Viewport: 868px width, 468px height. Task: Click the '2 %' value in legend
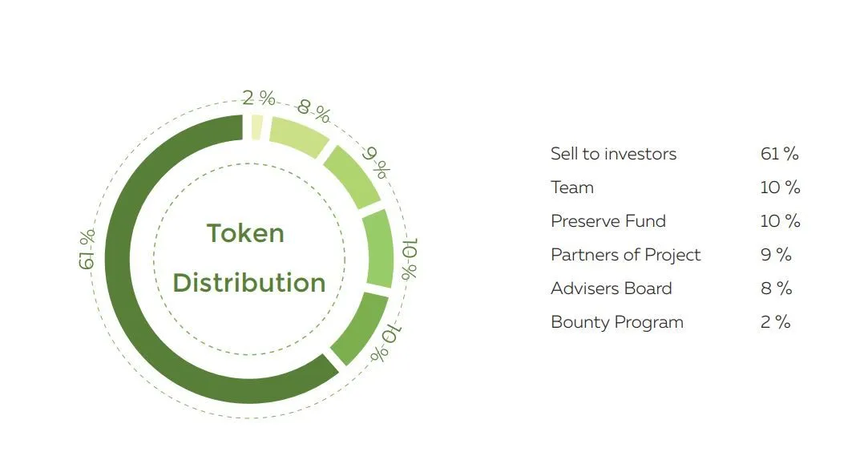click(775, 322)
